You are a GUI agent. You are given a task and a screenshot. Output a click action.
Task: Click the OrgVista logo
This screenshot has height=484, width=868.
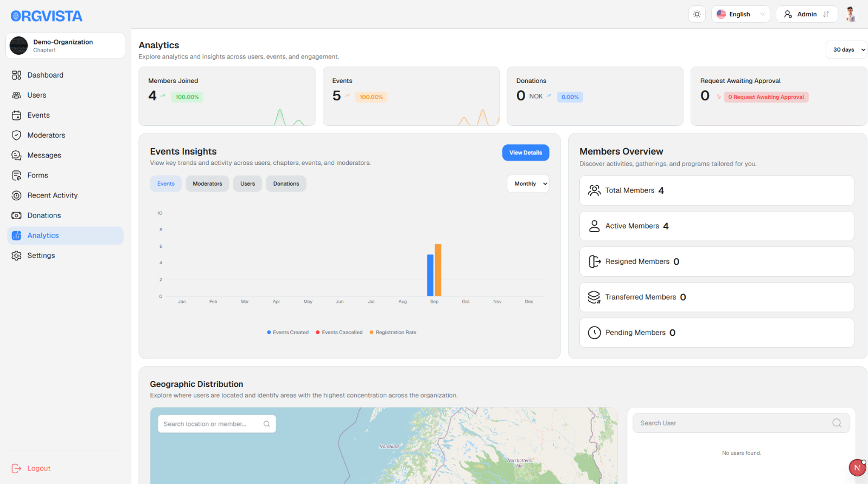[47, 16]
